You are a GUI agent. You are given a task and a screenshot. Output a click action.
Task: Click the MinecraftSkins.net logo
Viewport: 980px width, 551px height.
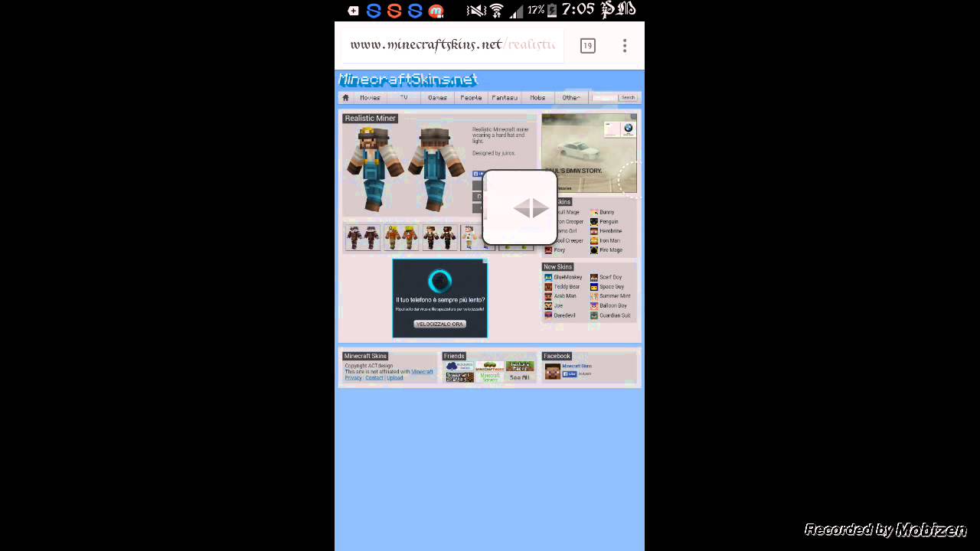[408, 80]
